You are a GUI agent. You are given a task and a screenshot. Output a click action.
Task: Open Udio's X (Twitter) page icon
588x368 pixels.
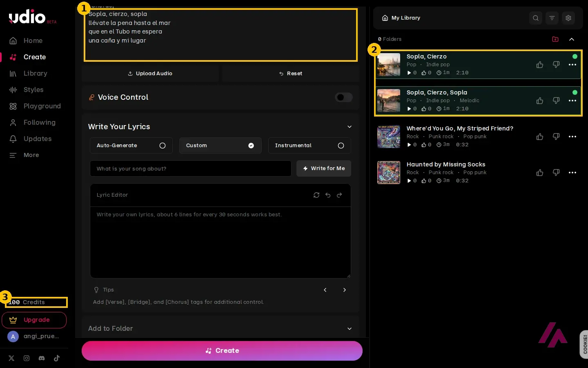coord(11,358)
